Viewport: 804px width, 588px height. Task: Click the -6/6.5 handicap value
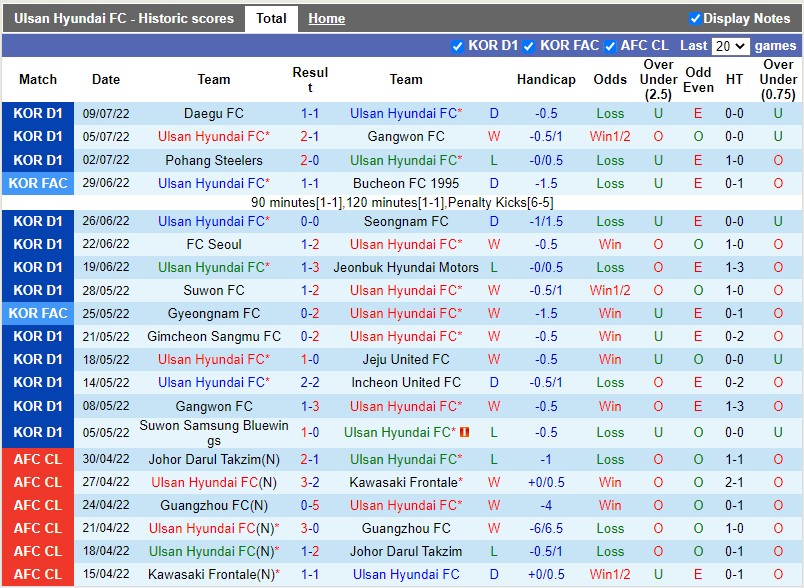(x=546, y=529)
